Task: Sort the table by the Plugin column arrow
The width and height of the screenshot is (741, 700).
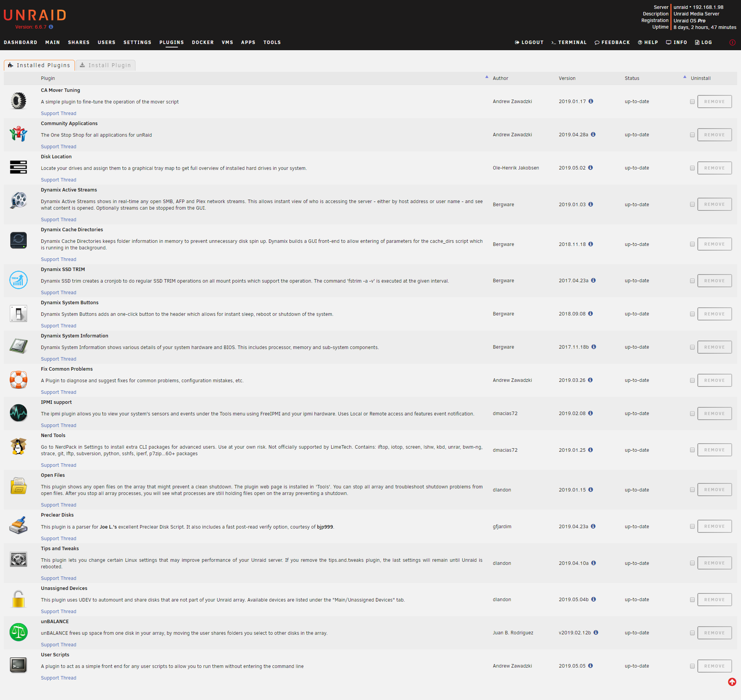Action: 487,77
